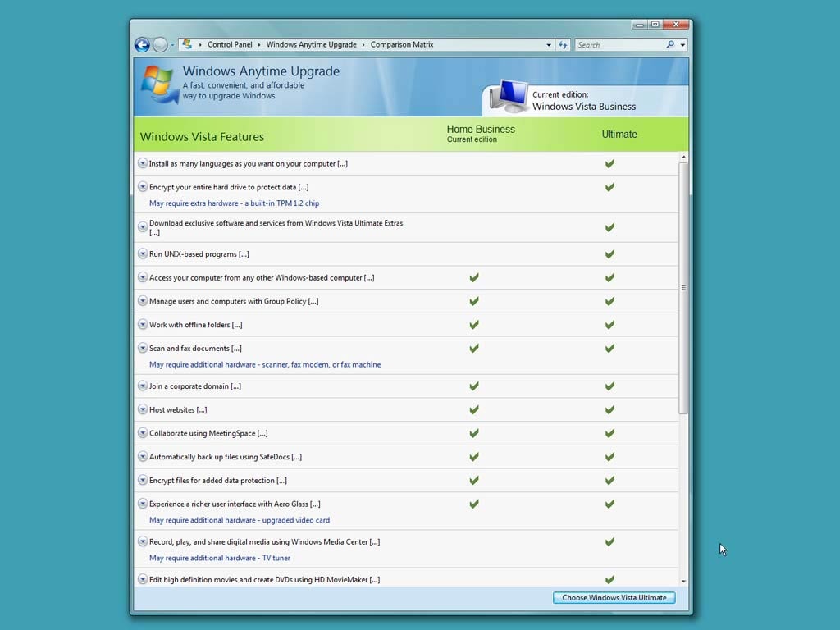Open address bar history dropdown arrow

549,45
